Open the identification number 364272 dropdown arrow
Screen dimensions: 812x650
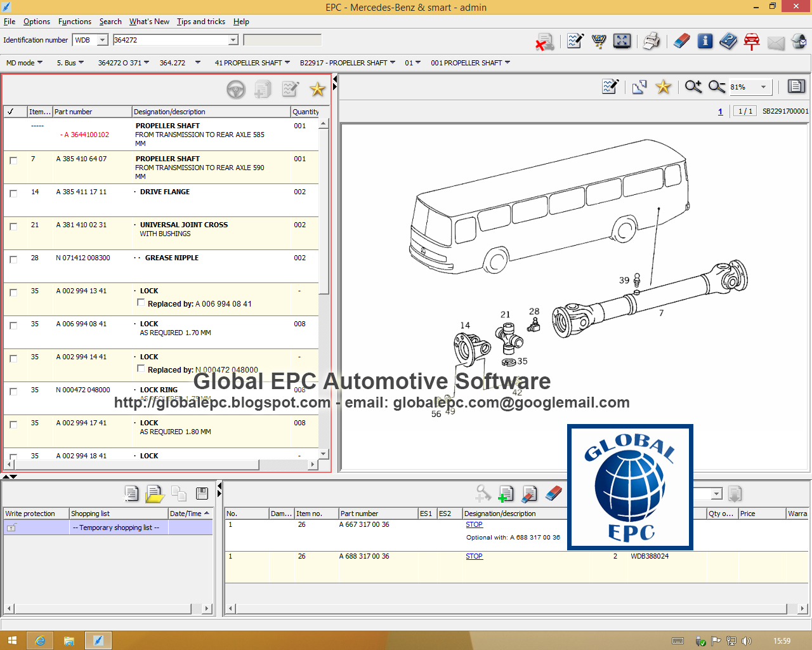click(x=233, y=40)
